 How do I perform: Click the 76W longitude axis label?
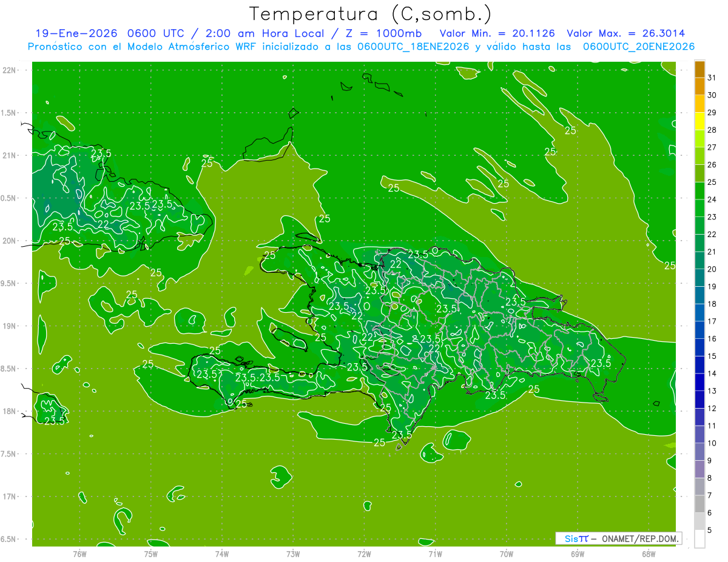coord(79,554)
